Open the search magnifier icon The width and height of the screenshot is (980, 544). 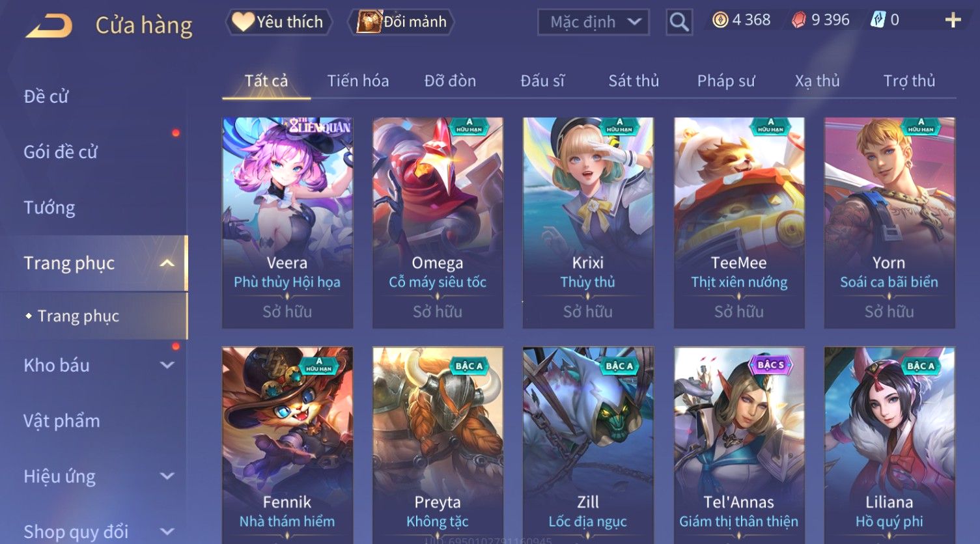click(679, 22)
